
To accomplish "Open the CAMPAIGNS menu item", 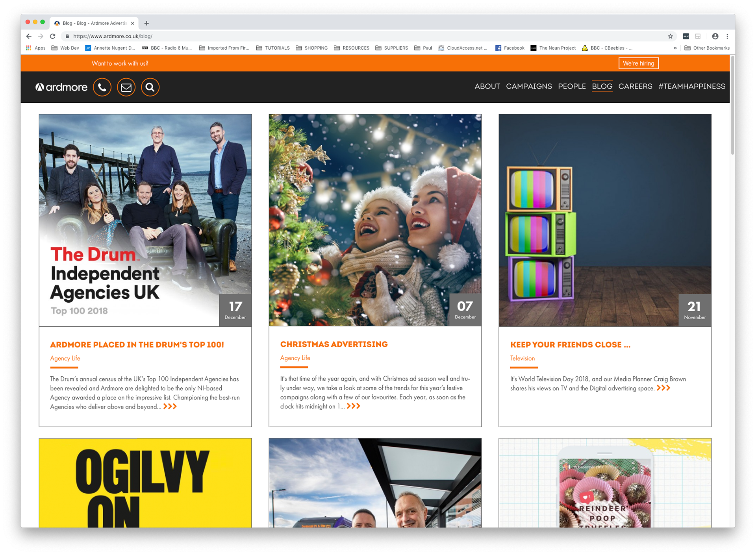I will point(529,87).
